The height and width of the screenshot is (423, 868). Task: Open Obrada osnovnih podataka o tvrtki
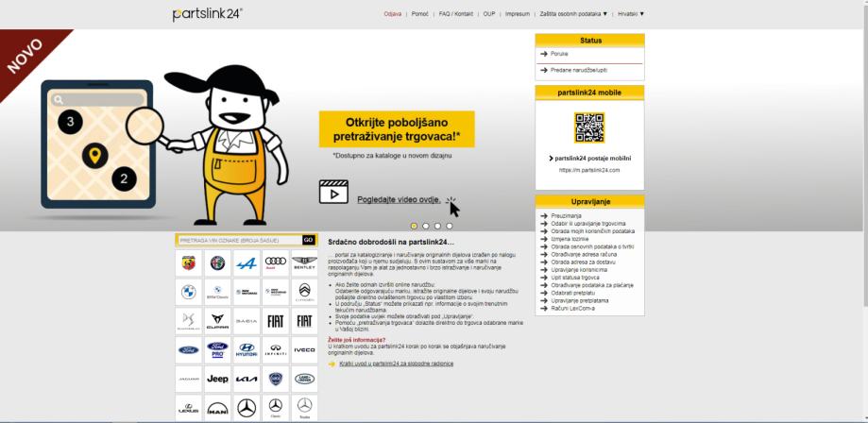click(x=592, y=246)
